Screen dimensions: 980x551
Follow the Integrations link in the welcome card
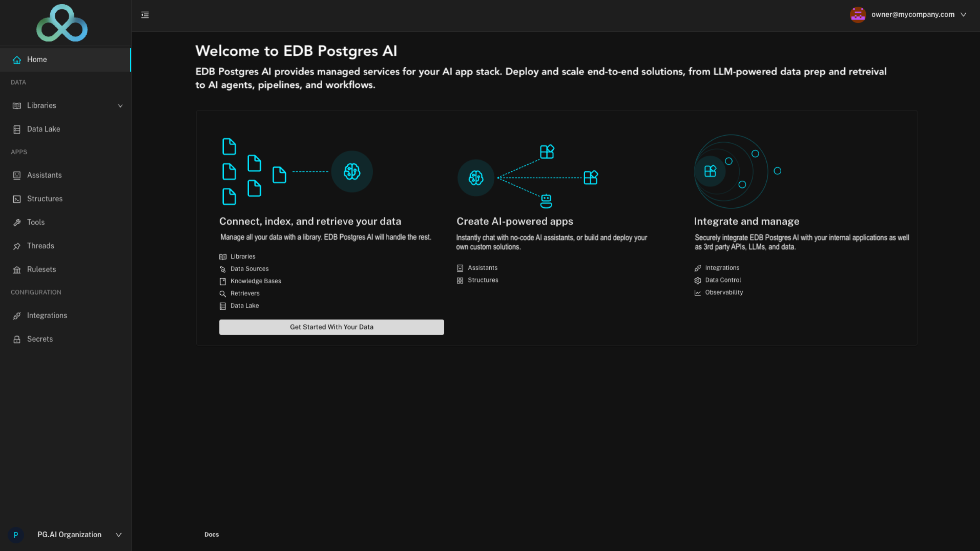pyautogui.click(x=722, y=268)
